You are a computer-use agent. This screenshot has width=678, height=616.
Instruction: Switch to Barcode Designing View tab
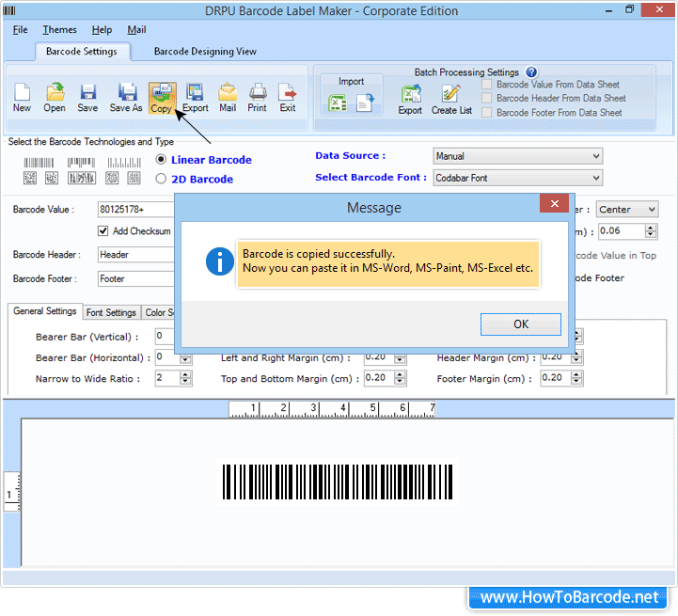tap(205, 52)
